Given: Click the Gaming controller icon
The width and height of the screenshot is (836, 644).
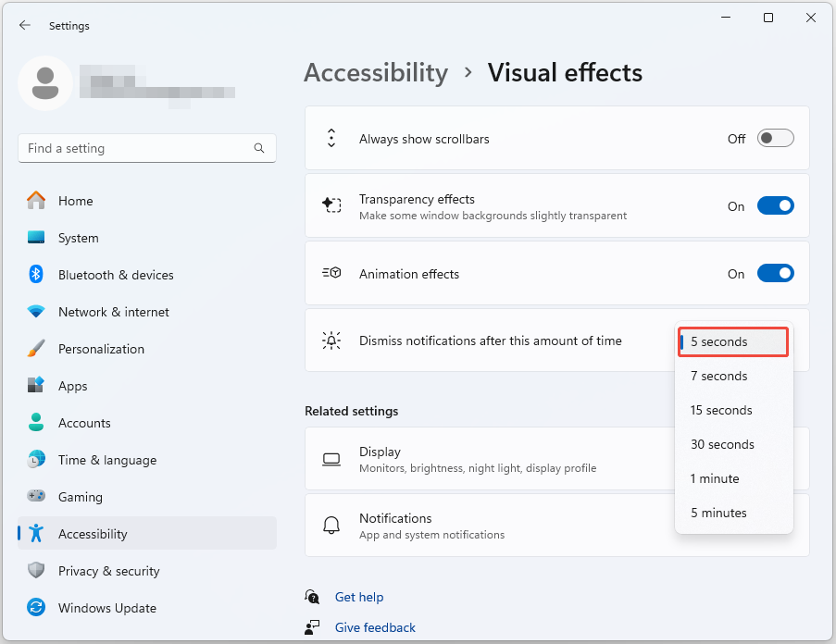Looking at the screenshot, I should click(x=36, y=497).
